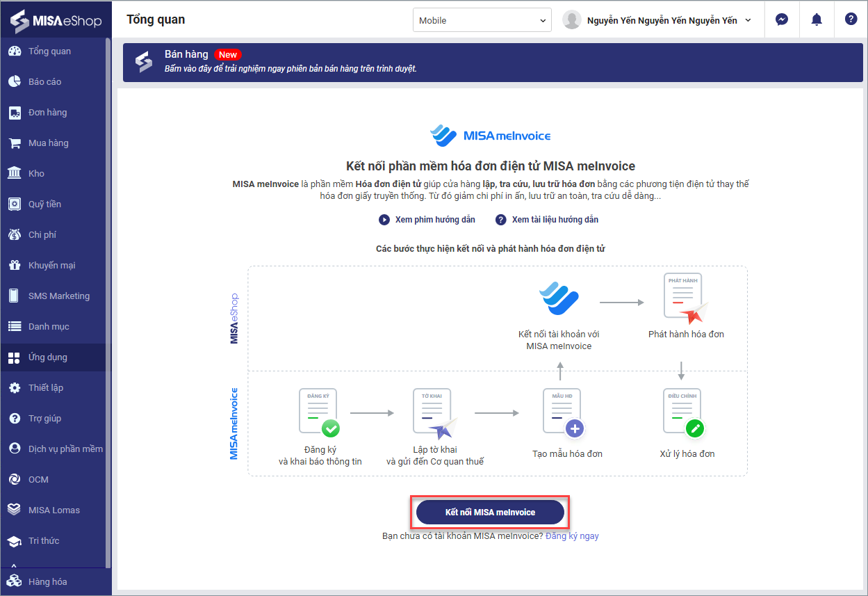868x596 pixels.
Task: Click the sidebar vertical scrollbar
Action: [108, 303]
